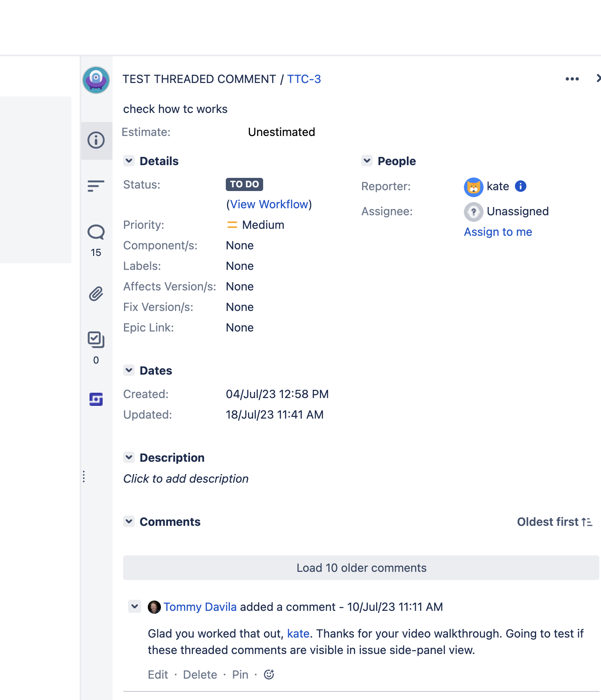
Task: Click the Epic Link None value
Action: 240,327
